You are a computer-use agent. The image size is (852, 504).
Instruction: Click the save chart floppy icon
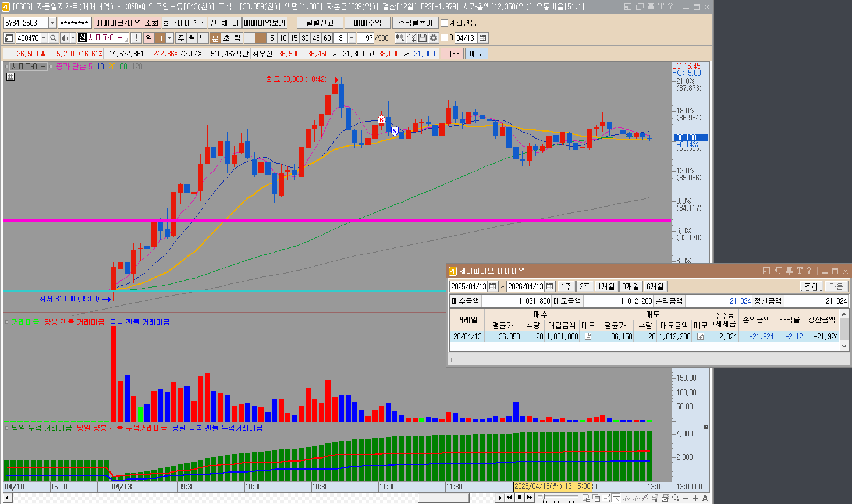pos(423,38)
